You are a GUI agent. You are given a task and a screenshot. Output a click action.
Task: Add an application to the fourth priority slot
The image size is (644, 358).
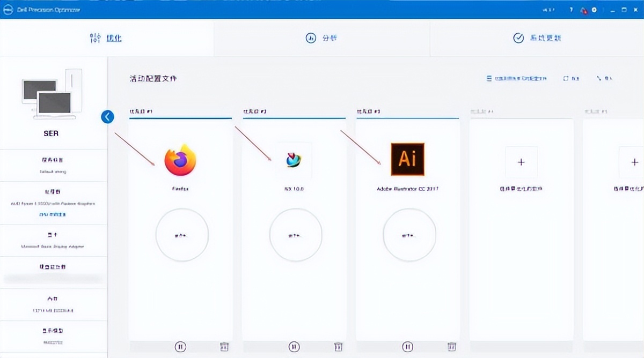521,162
